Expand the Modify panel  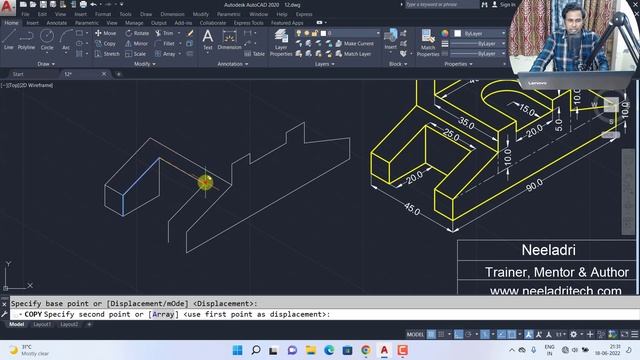coord(144,64)
